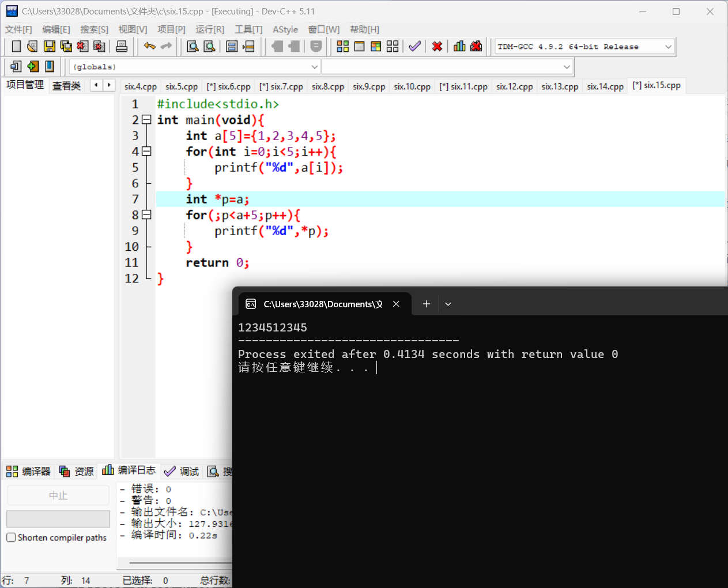
Task: Collapse the main function fold at line 2
Action: [x=146, y=120]
